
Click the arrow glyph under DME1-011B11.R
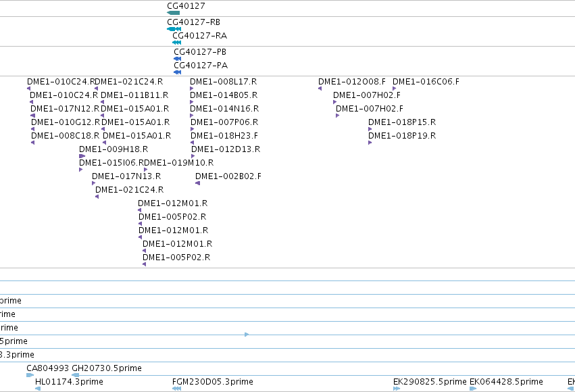(102, 102)
